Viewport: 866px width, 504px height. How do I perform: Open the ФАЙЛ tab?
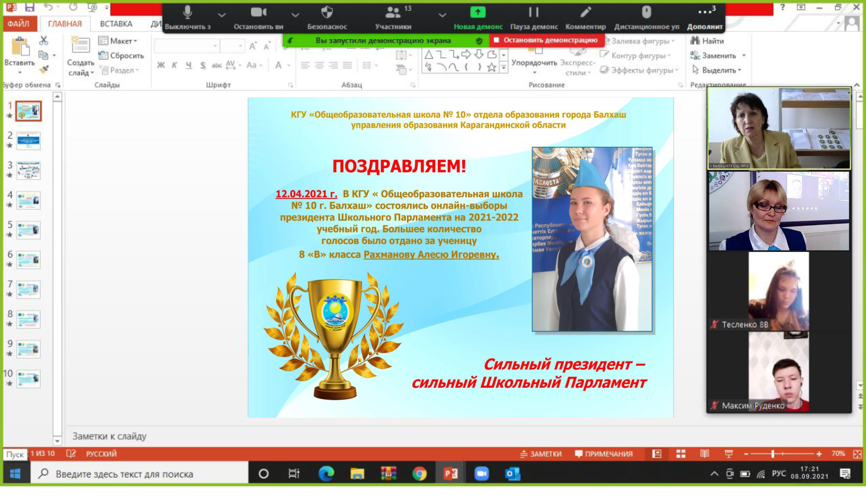click(x=19, y=24)
